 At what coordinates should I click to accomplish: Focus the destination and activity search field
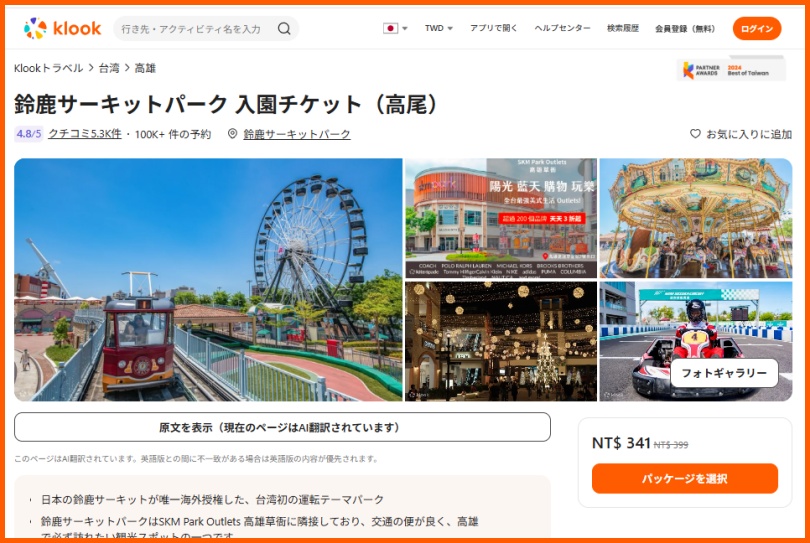click(206, 28)
